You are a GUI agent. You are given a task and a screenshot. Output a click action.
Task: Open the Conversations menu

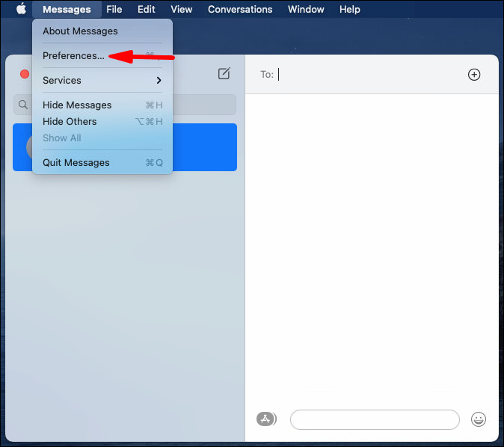[240, 9]
